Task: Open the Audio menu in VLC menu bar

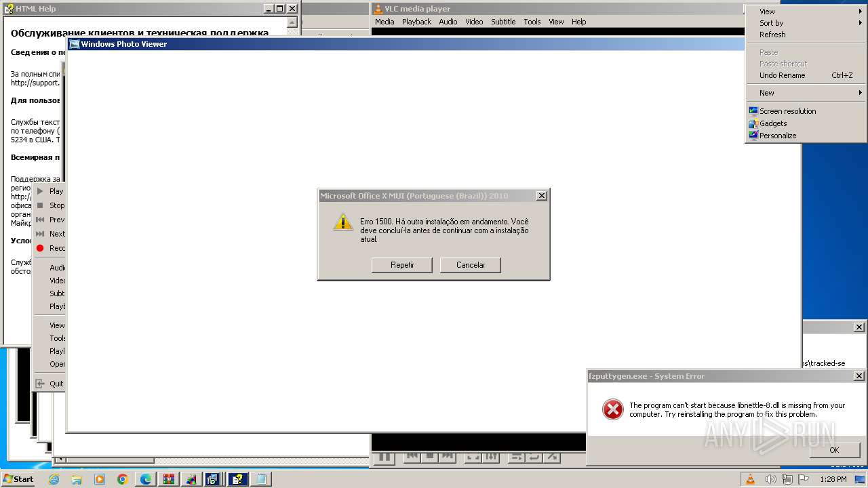Action: 448,22
